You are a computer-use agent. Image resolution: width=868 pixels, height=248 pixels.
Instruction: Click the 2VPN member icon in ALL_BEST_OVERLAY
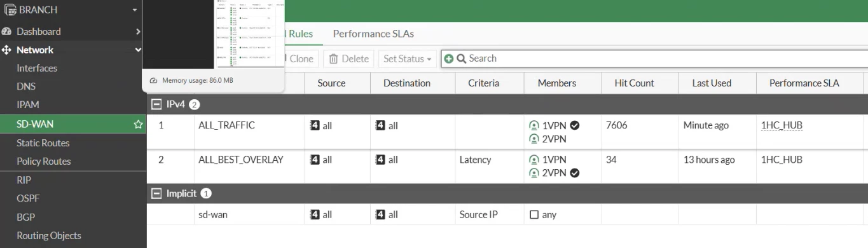pos(534,173)
